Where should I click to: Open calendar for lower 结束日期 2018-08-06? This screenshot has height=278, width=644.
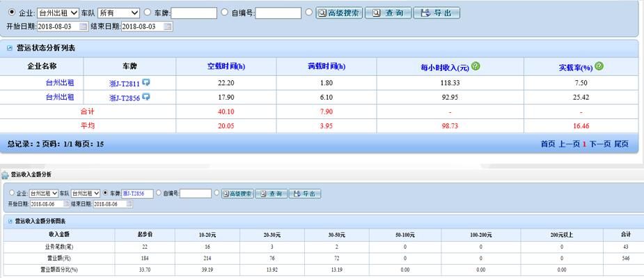tap(129, 204)
